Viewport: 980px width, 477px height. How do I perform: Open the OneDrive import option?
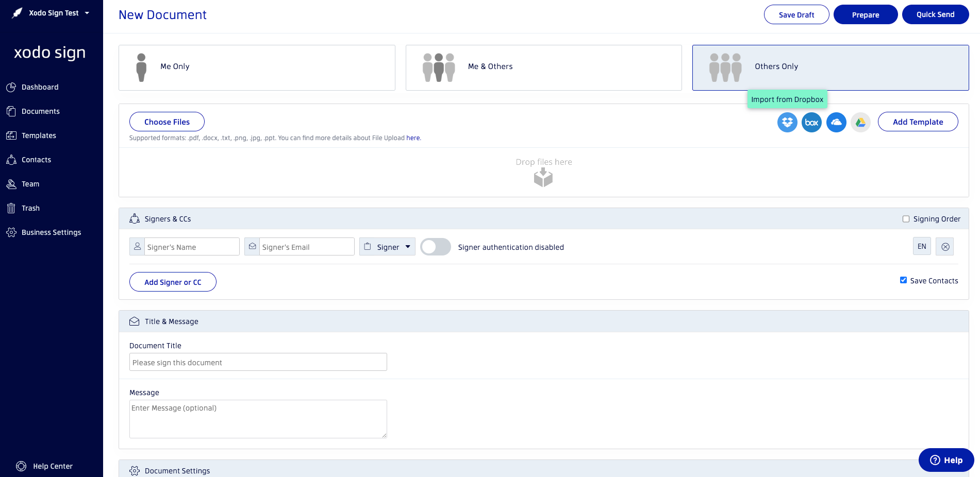(836, 122)
